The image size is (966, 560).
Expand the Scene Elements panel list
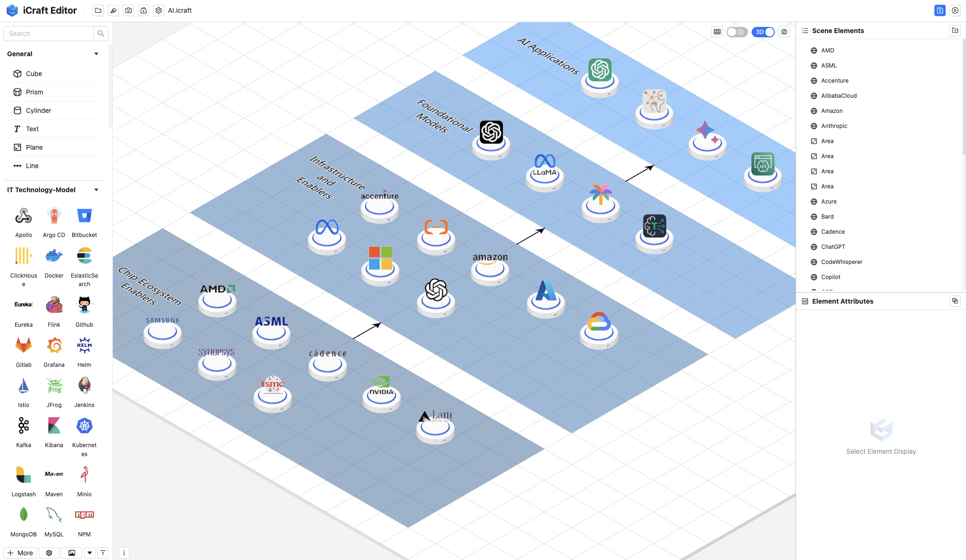click(x=805, y=31)
